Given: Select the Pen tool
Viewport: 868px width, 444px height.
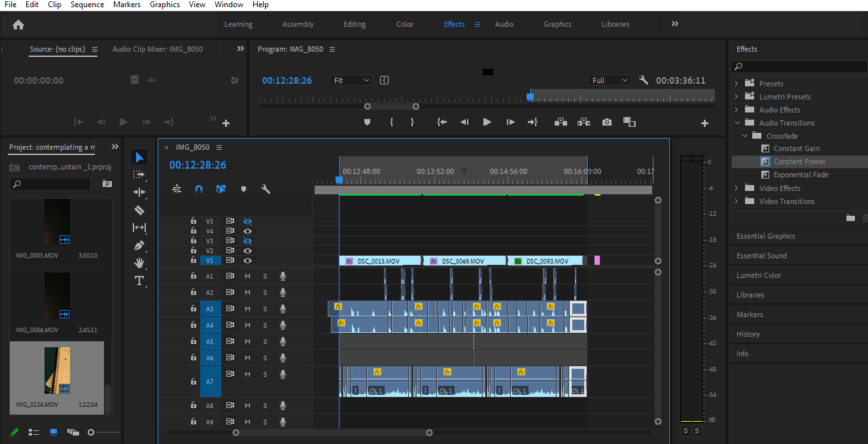Looking at the screenshot, I should [x=139, y=246].
